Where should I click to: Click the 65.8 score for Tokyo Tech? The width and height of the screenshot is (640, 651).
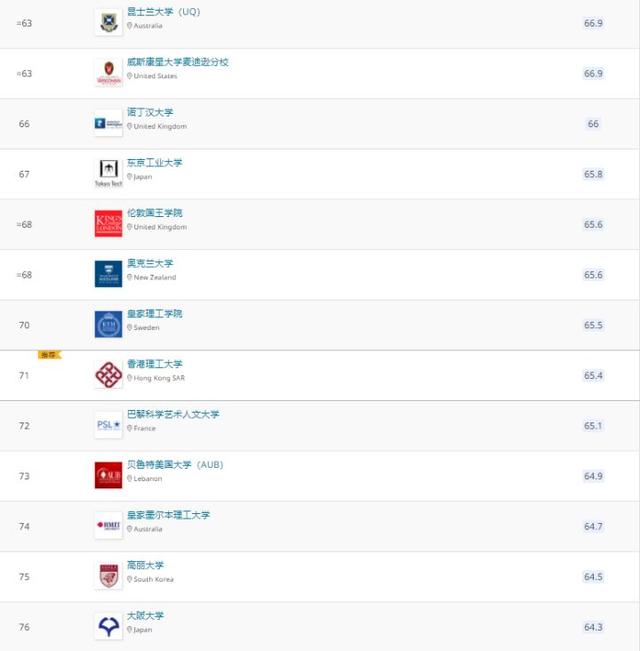point(593,174)
